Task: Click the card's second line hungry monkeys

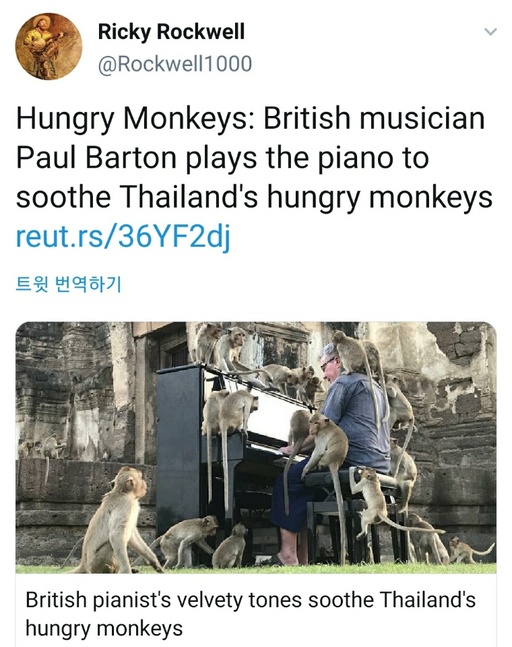Action: pos(104,629)
